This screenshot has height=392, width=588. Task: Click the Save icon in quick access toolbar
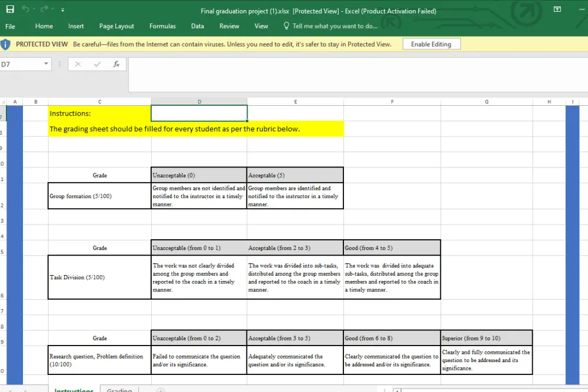10,9
